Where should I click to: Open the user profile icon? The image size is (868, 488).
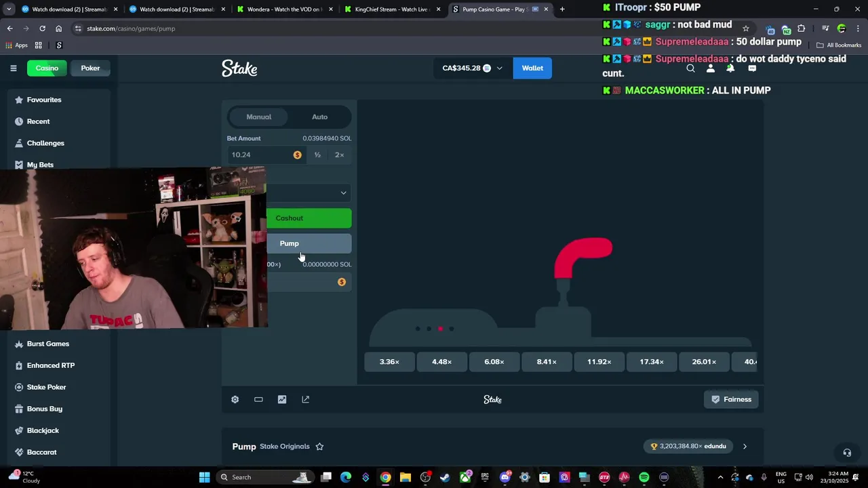coord(710,68)
